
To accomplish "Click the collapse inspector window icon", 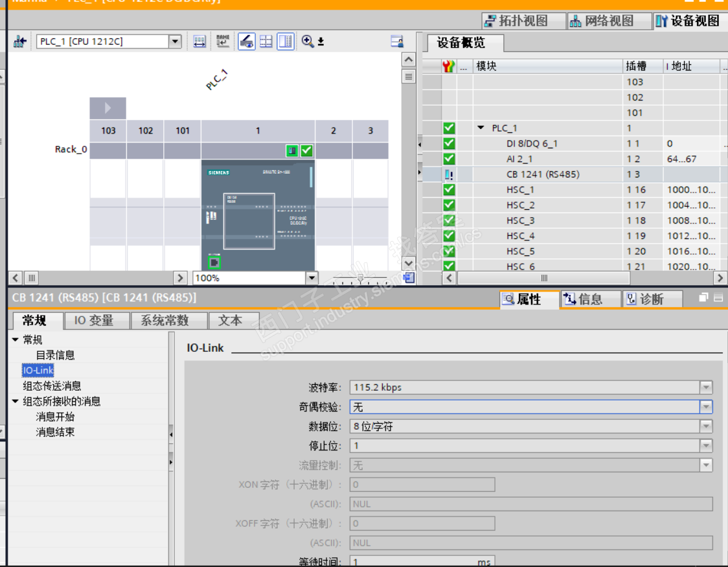I will click(x=718, y=297).
